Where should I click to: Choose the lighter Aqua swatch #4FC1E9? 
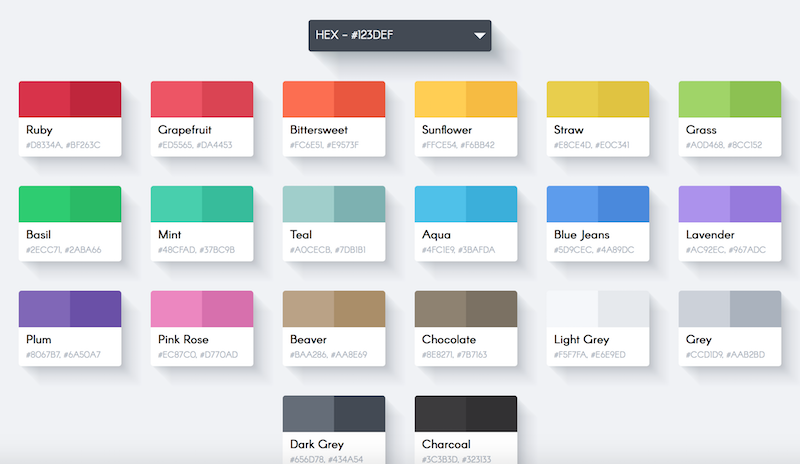click(x=440, y=204)
